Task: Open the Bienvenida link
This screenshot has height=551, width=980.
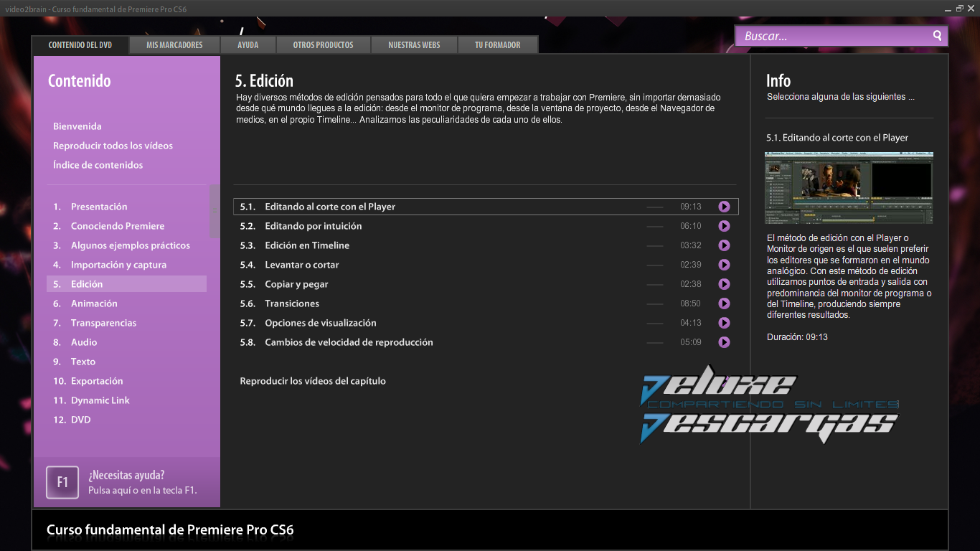Action: [77, 126]
